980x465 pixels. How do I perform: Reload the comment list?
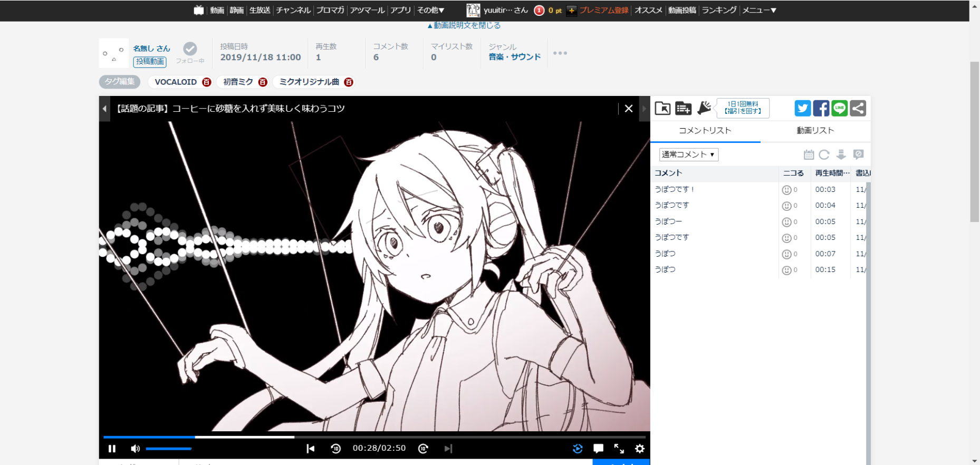[824, 154]
